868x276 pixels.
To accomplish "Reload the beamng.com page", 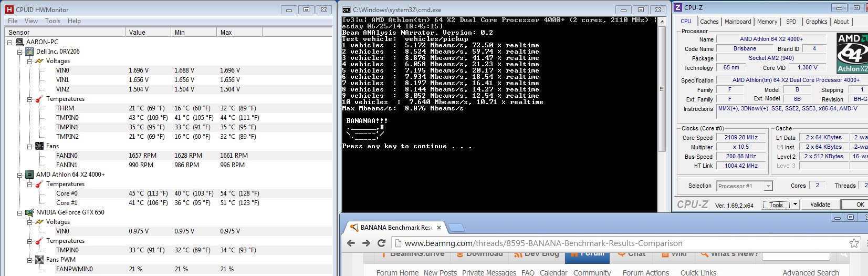I will [382, 243].
